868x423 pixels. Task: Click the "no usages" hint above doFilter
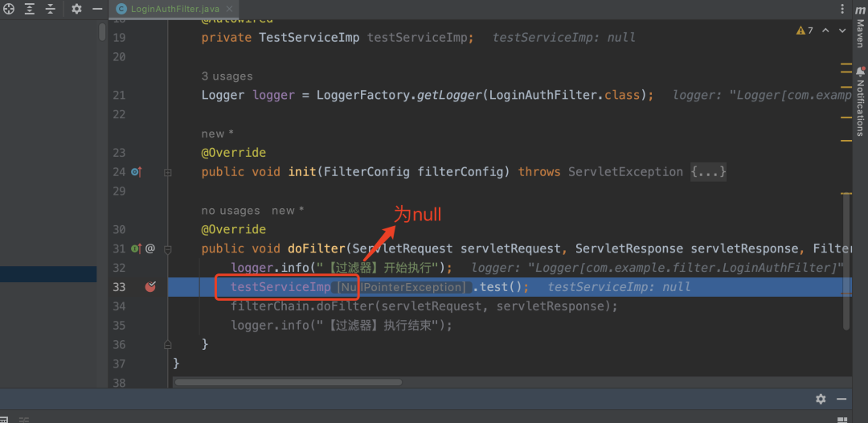tap(231, 211)
